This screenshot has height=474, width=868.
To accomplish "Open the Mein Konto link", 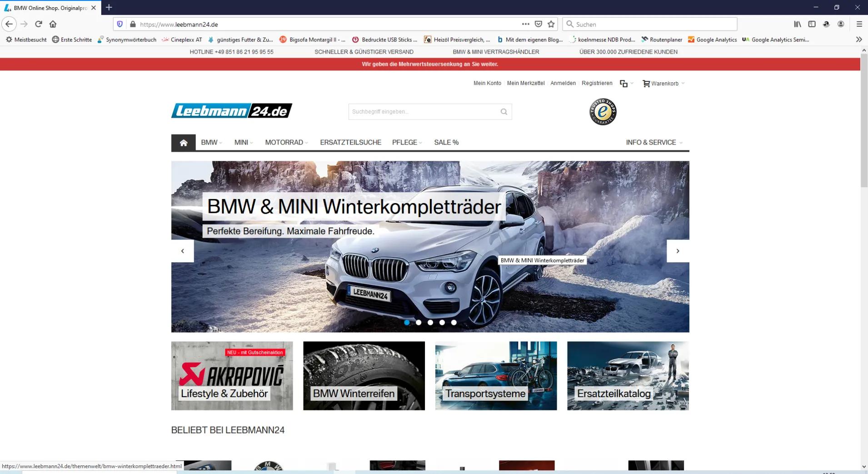I will [487, 83].
